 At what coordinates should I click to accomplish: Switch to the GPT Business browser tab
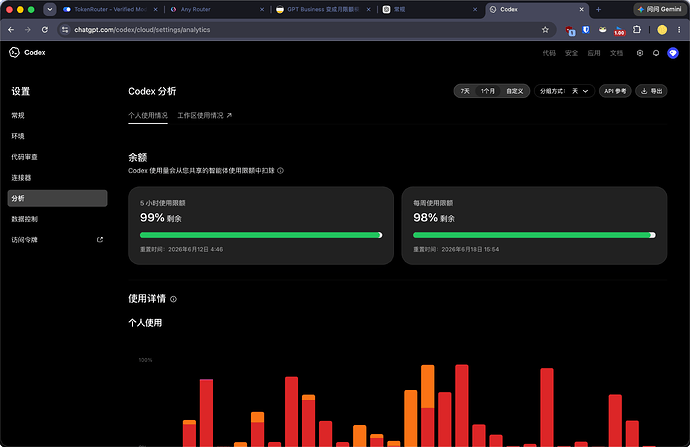click(x=324, y=9)
